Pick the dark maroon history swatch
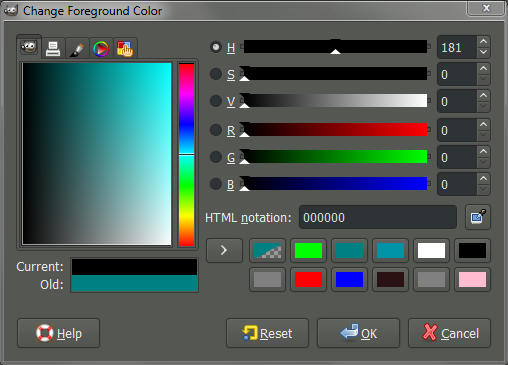 point(390,280)
